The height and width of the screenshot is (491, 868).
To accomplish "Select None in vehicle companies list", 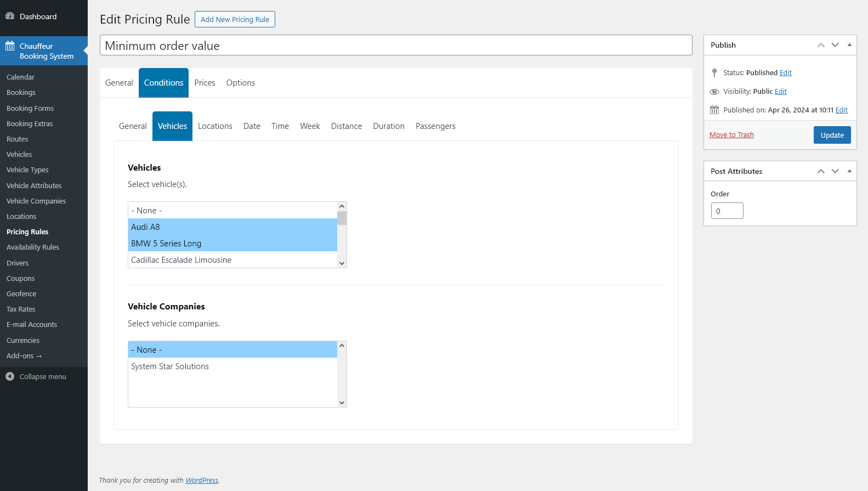I will 232,350.
